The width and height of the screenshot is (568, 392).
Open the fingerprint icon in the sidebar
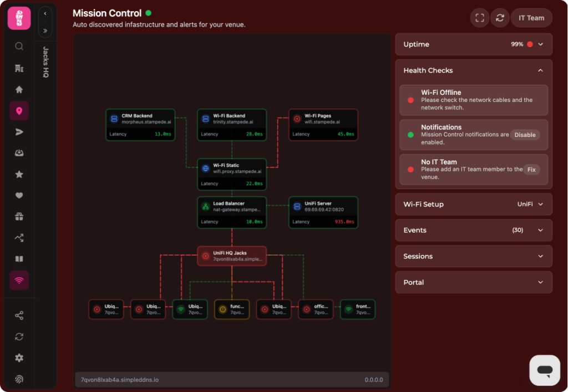(19, 379)
